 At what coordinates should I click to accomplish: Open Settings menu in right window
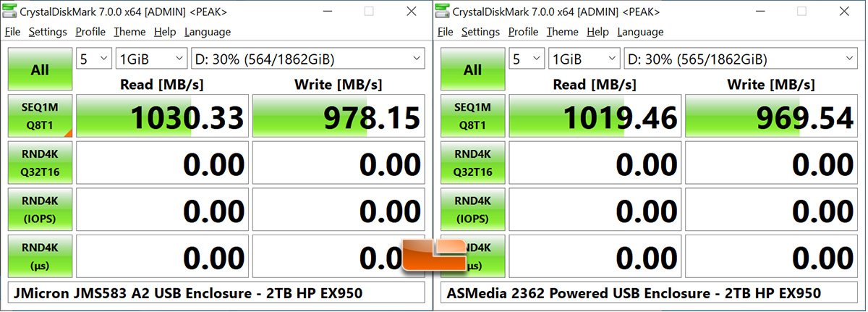tap(480, 32)
